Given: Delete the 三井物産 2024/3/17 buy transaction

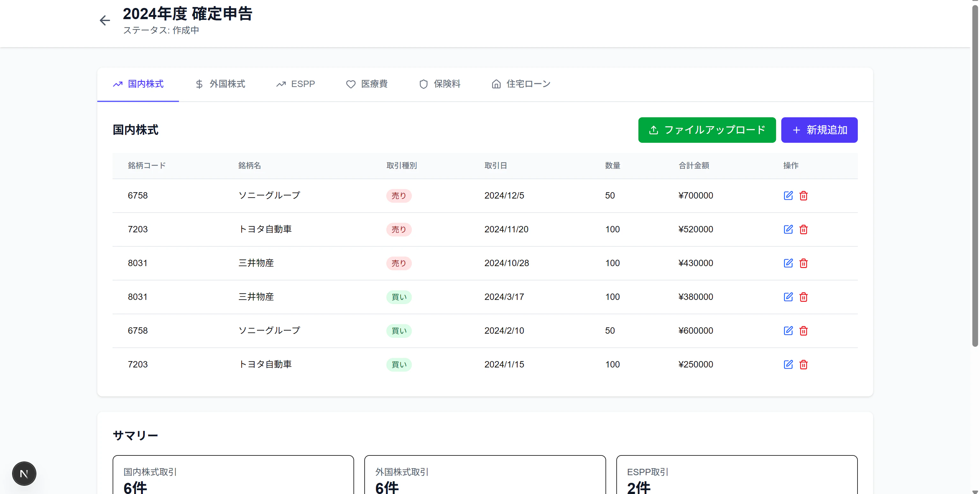Looking at the screenshot, I should [803, 297].
